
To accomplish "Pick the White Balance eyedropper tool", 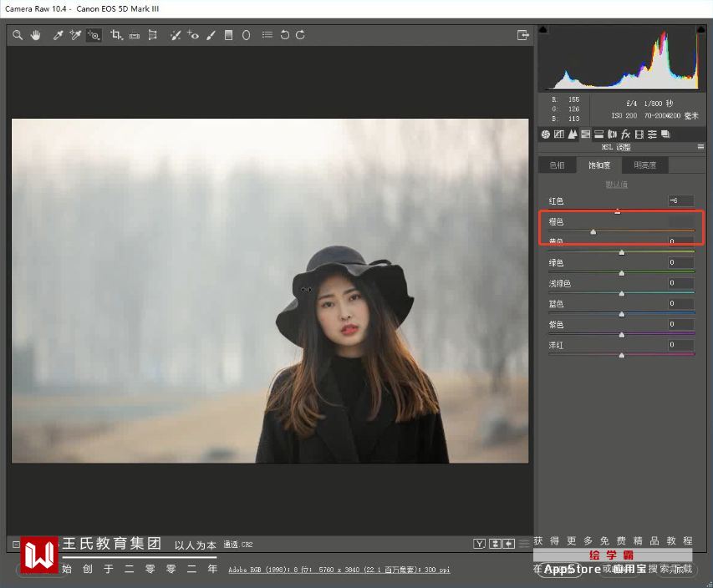I will coord(58,35).
